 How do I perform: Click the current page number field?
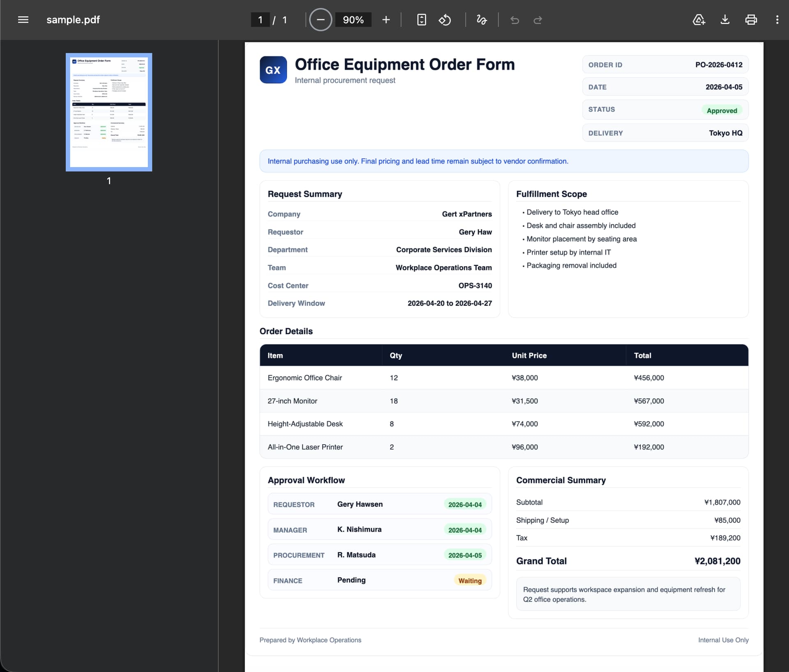[260, 20]
